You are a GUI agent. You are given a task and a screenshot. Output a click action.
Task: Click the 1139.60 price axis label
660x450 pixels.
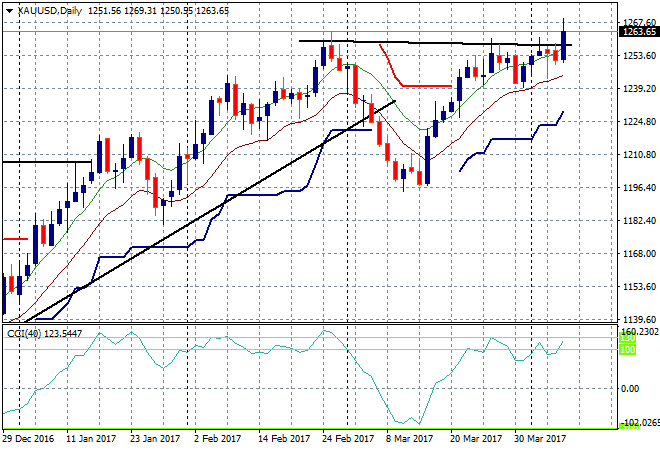pyautogui.click(x=639, y=320)
